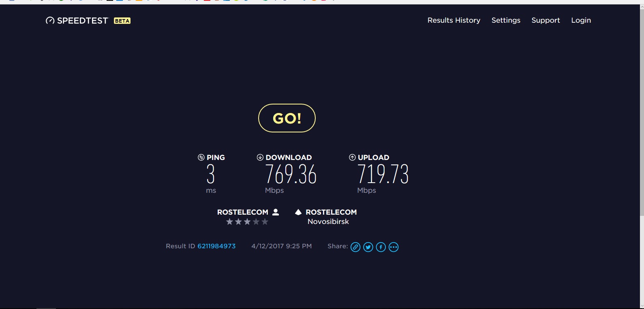Rate the provider three stars
The height and width of the screenshot is (309, 644).
click(x=247, y=222)
